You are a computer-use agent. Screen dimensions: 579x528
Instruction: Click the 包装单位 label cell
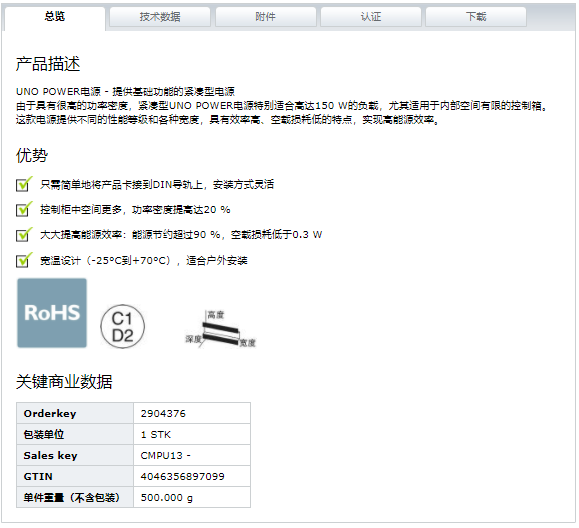tap(75, 435)
